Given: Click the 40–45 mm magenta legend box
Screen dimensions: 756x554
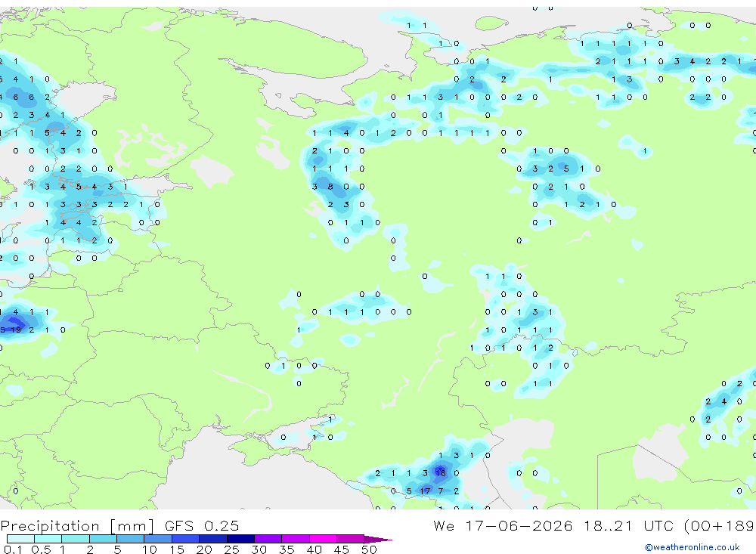Looking at the screenshot, I should coord(323,539).
